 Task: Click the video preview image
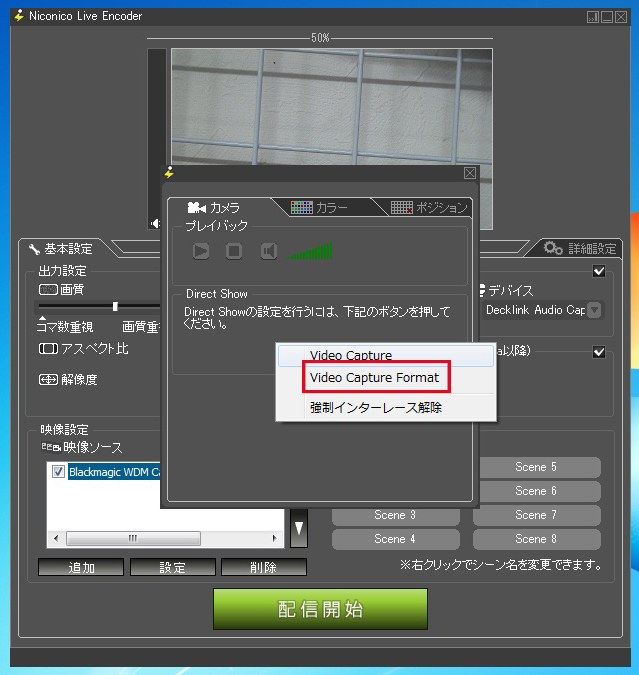(x=332, y=106)
